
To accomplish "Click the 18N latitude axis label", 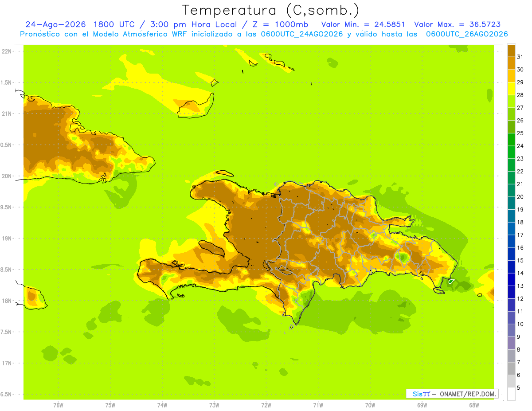I will [x=7, y=301].
